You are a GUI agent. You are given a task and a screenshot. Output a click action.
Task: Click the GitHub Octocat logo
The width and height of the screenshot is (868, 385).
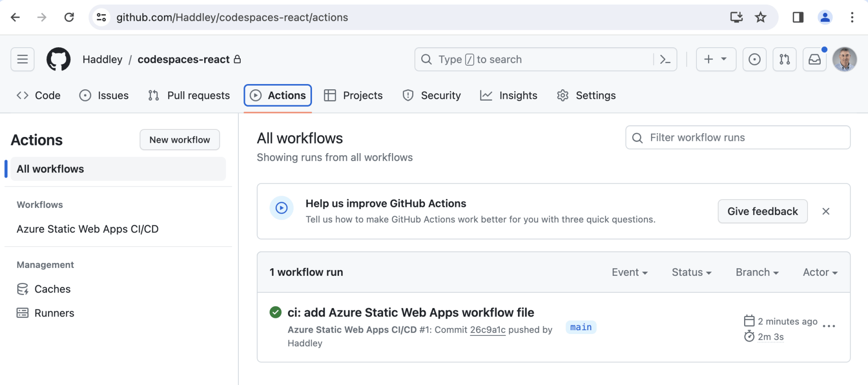(58, 60)
